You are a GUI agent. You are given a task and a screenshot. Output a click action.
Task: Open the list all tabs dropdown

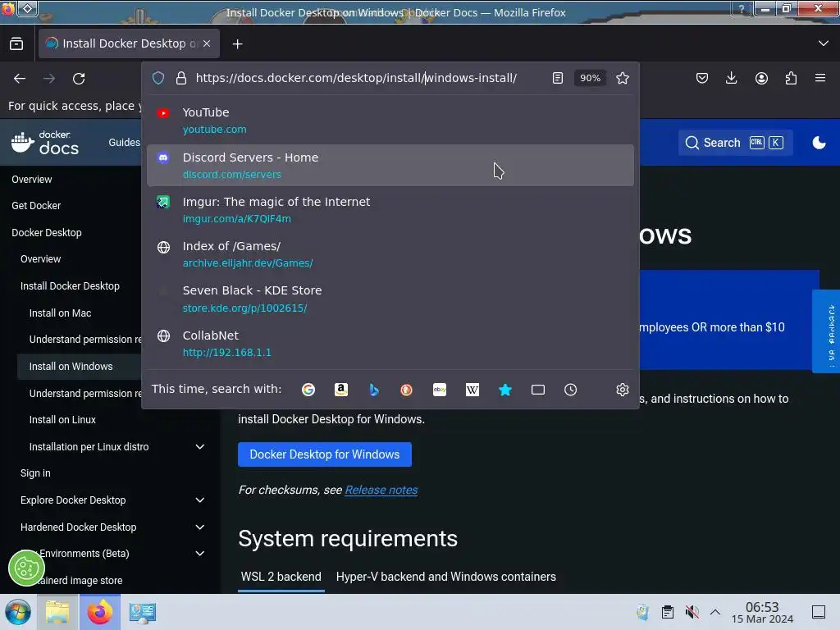tap(824, 43)
